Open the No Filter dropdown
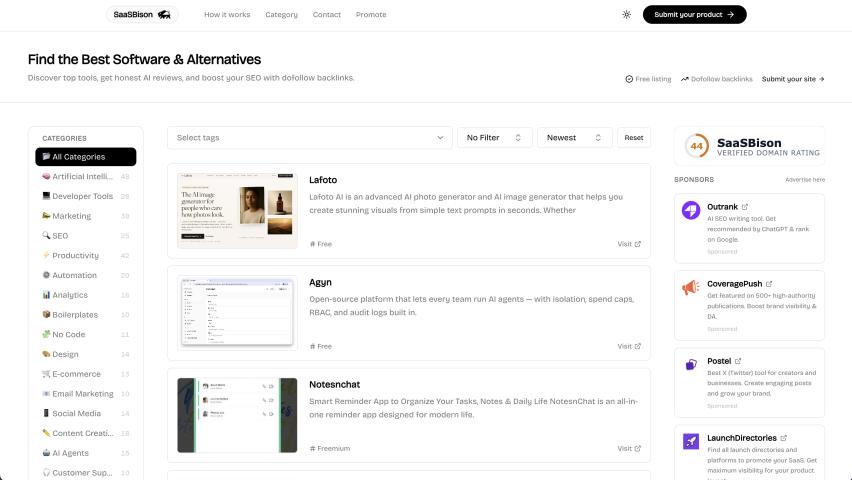 (494, 138)
